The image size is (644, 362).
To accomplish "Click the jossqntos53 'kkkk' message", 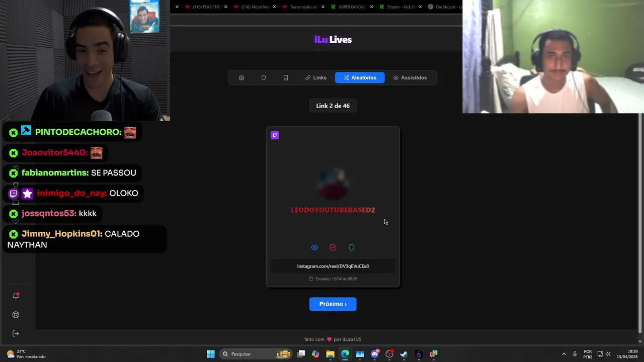I will (x=53, y=214).
